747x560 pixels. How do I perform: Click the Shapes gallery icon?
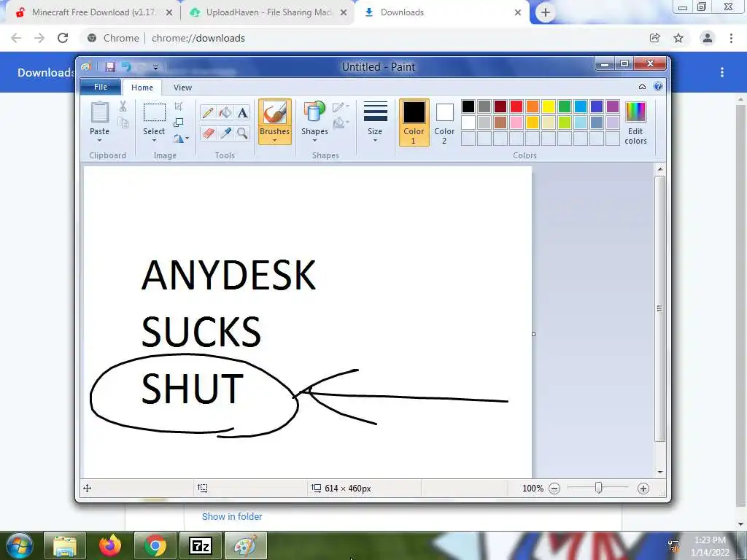314,113
